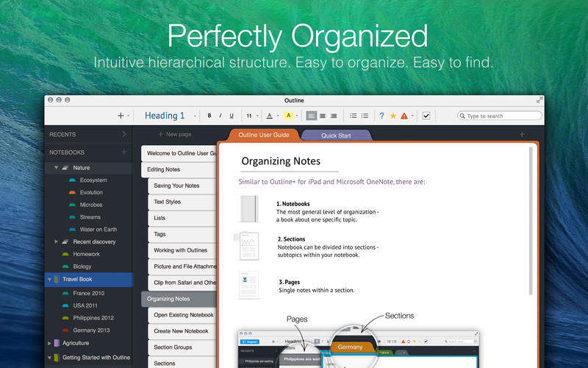Align text center
Image resolution: width=588 pixels, height=368 pixels.
point(323,116)
